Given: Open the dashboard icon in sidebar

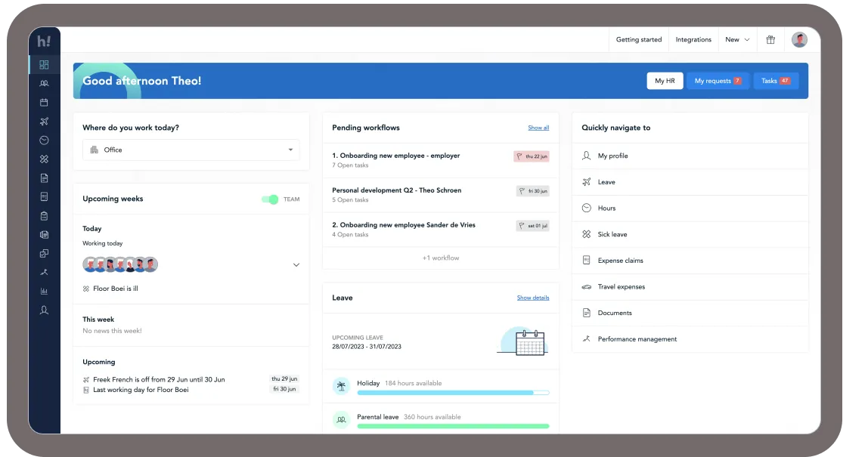Looking at the screenshot, I should [45, 65].
